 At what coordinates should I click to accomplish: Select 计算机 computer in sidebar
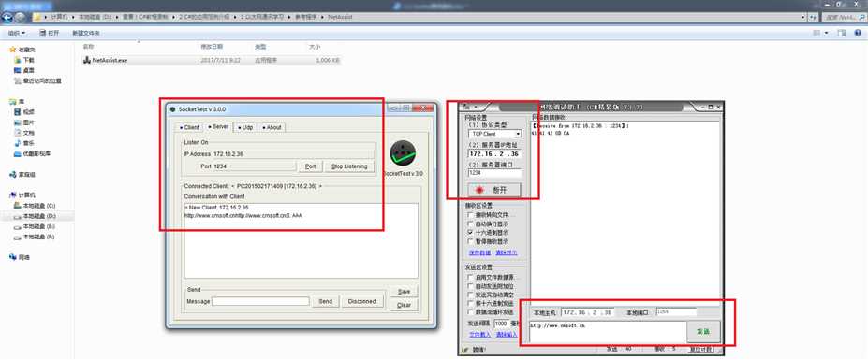pos(22,195)
